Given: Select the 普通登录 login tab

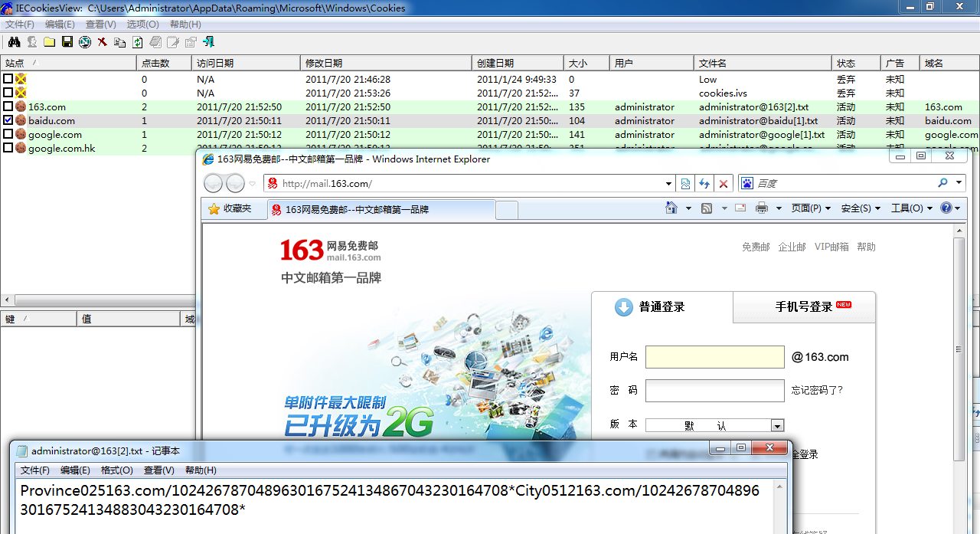Looking at the screenshot, I should click(x=662, y=307).
